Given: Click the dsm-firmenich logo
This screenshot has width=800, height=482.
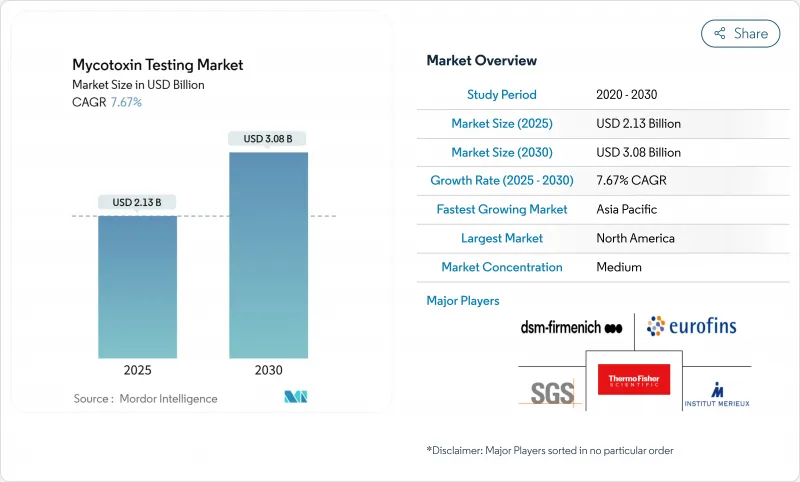Looking at the screenshot, I should [x=571, y=327].
